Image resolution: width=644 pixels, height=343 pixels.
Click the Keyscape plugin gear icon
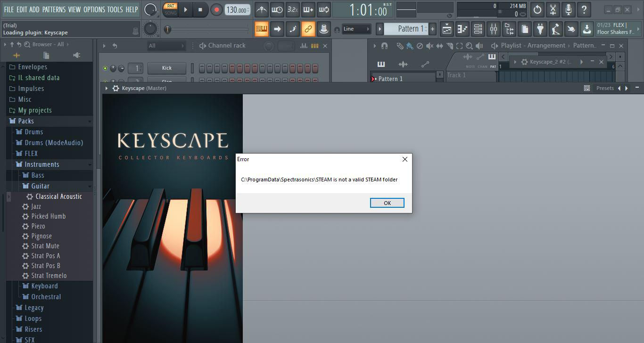116,88
